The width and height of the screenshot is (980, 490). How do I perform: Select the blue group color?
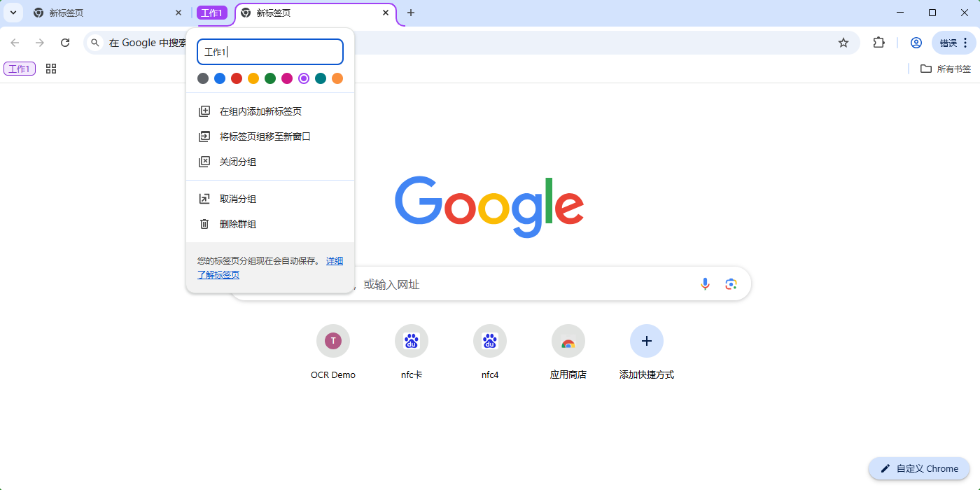click(220, 78)
